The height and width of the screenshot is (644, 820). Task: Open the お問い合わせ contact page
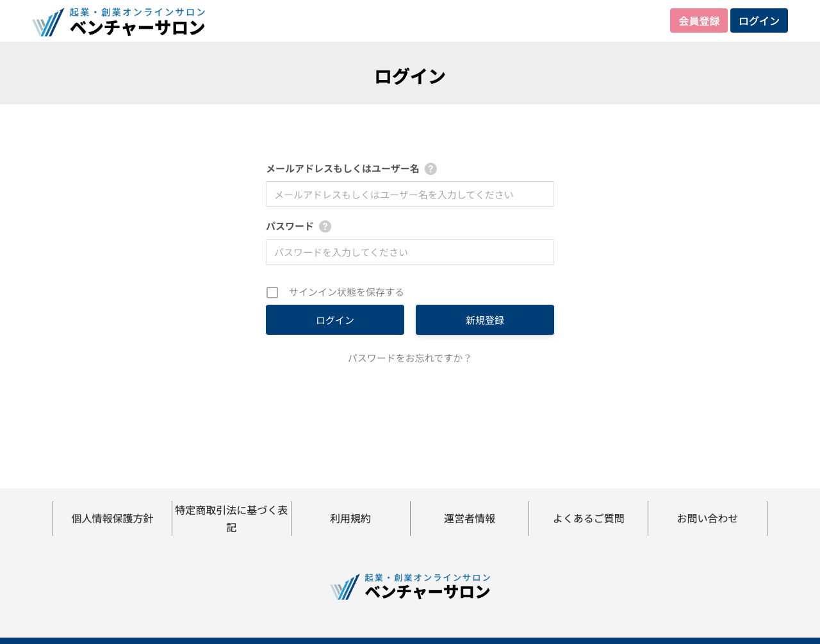[707, 519]
